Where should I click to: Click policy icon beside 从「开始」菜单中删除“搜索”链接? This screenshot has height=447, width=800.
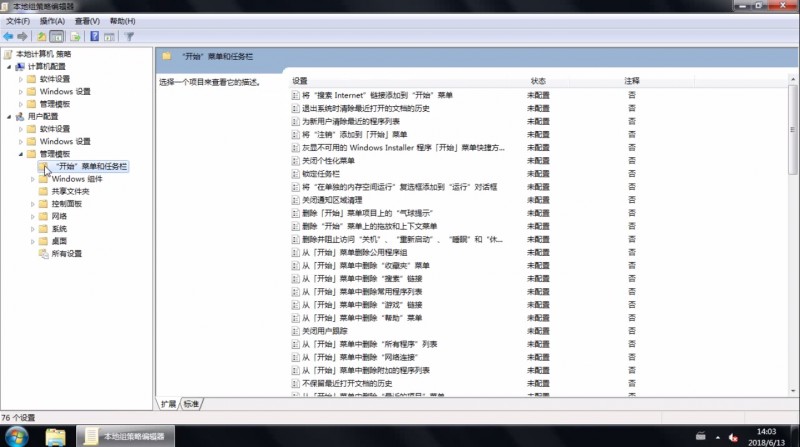[x=295, y=279]
